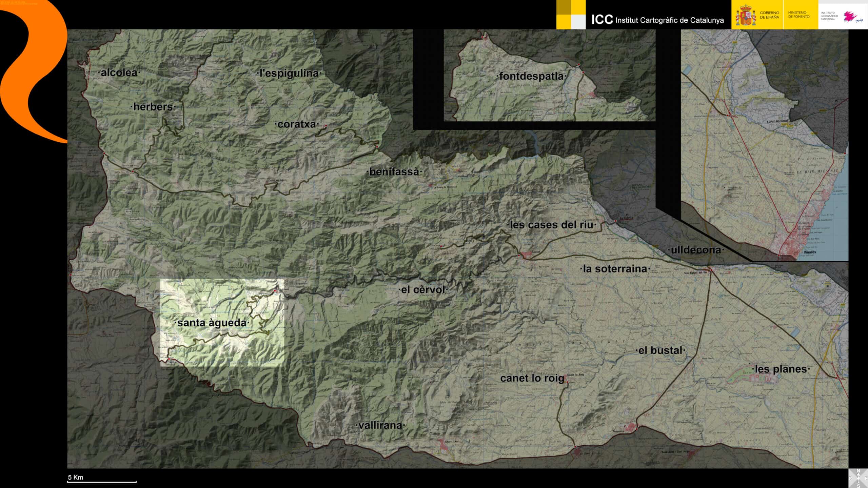
Task: Click the benifassà place label
Action: [394, 172]
